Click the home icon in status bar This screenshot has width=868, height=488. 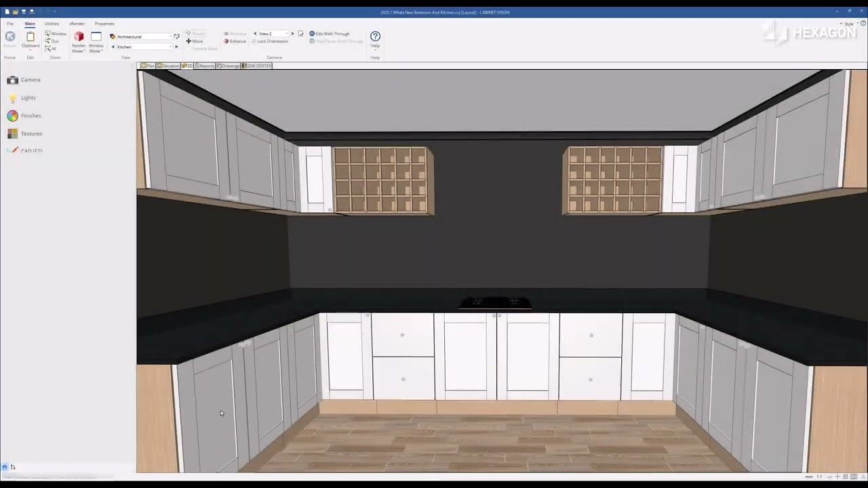pyautogui.click(x=5, y=467)
